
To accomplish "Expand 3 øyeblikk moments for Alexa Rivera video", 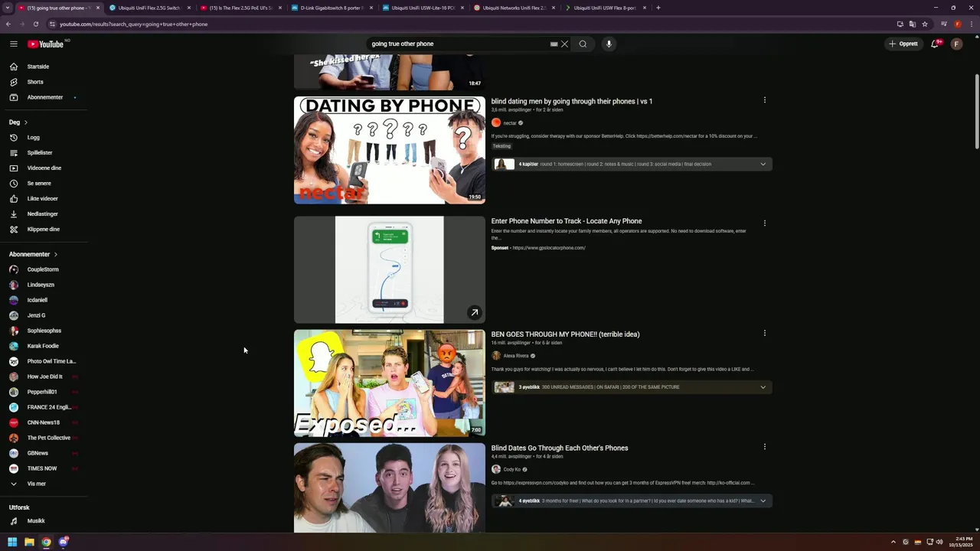I will pyautogui.click(x=632, y=387).
